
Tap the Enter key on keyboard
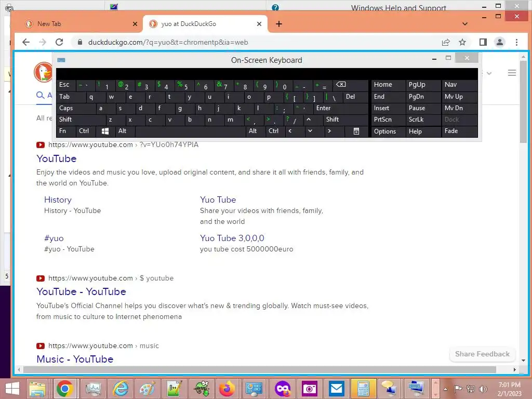341,108
